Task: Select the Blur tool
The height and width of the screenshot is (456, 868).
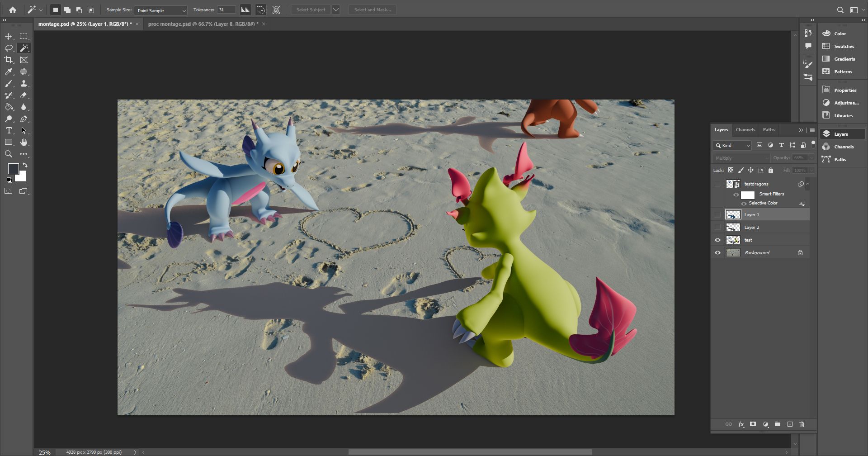Action: point(24,107)
